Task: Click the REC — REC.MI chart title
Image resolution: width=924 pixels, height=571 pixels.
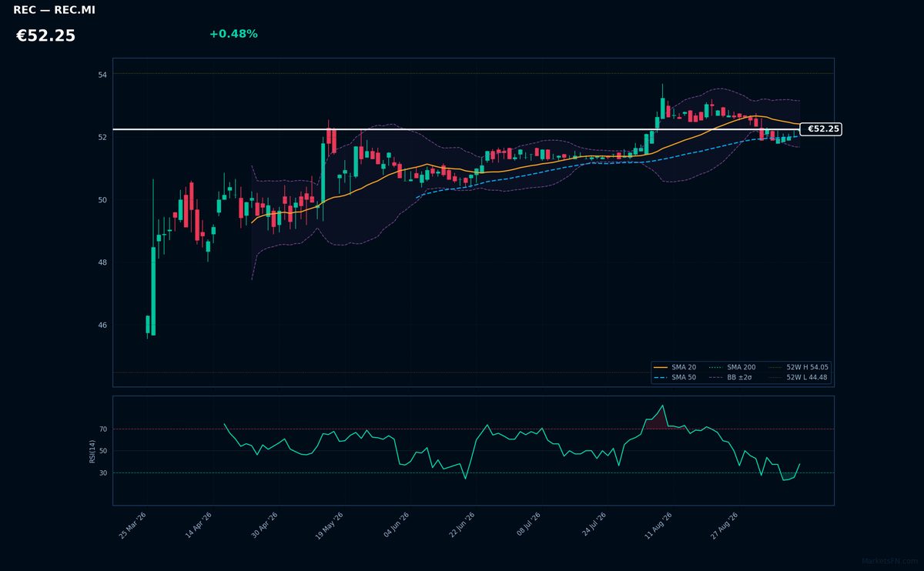Action: point(54,10)
